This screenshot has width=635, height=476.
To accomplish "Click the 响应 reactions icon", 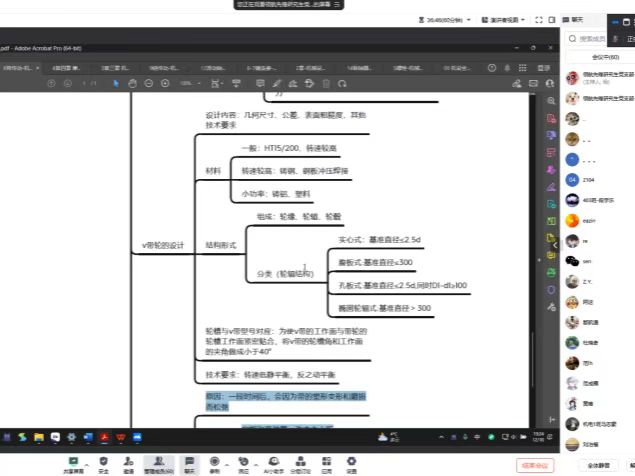I will 243,461.
